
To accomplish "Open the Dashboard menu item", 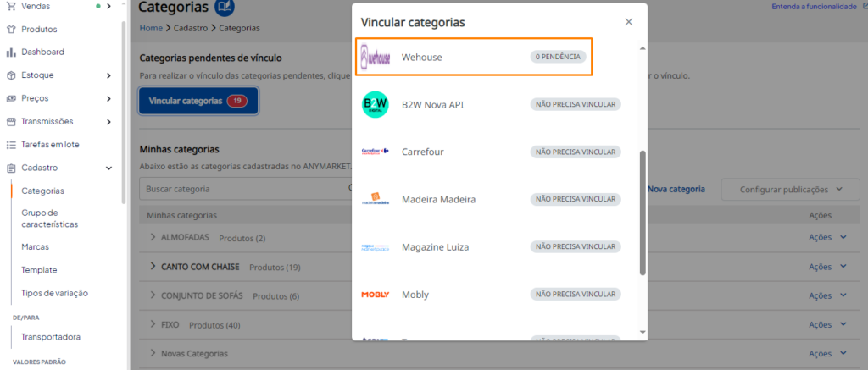I will (42, 52).
